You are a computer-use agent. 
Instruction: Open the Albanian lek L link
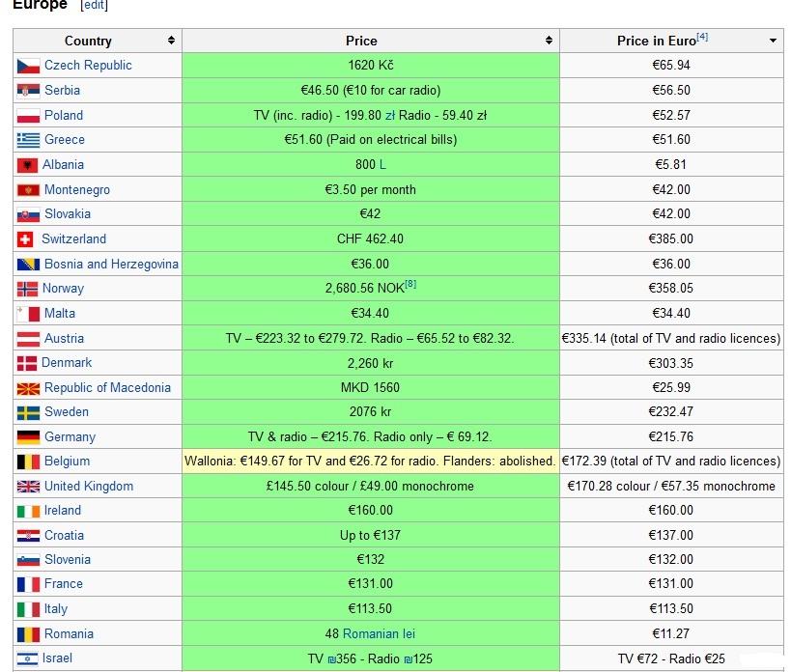[382, 165]
